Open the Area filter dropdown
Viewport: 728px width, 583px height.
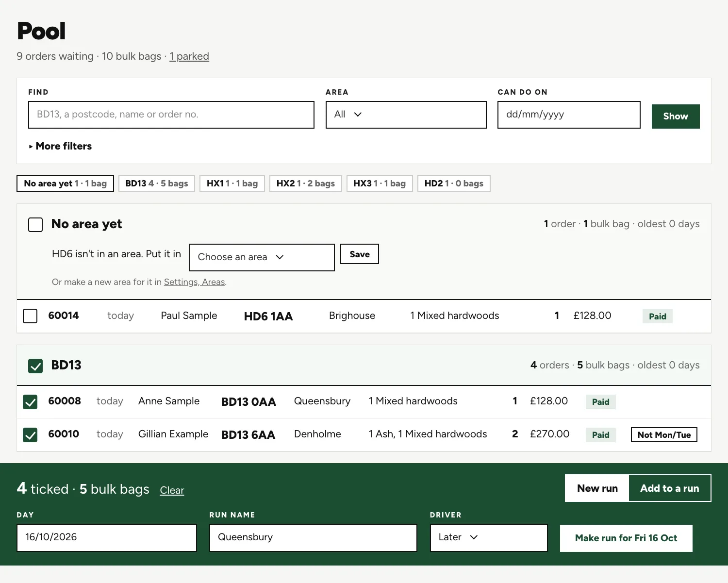click(x=406, y=115)
